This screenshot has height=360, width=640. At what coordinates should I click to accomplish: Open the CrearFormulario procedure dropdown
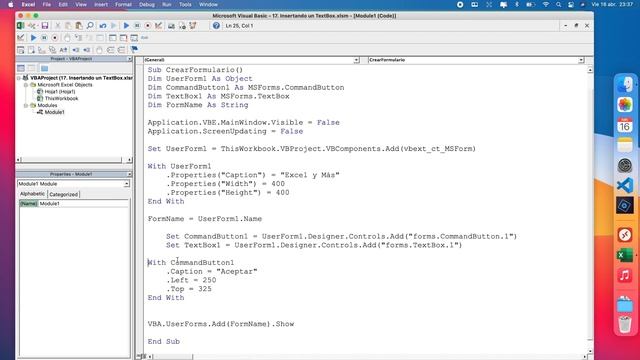(x=581, y=60)
